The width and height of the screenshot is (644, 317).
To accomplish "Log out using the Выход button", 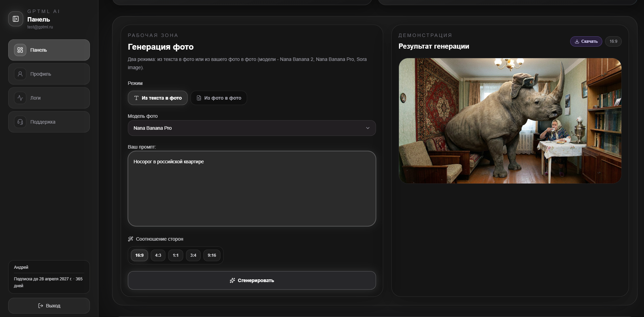I will coord(49,306).
